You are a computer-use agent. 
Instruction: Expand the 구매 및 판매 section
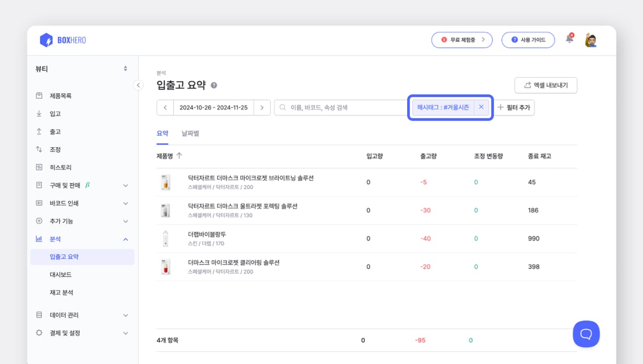click(125, 185)
